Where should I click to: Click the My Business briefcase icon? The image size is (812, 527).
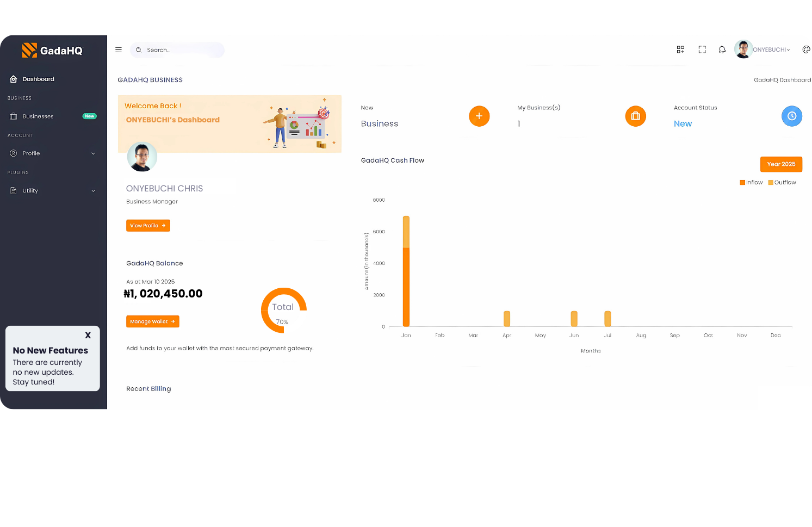635,116
